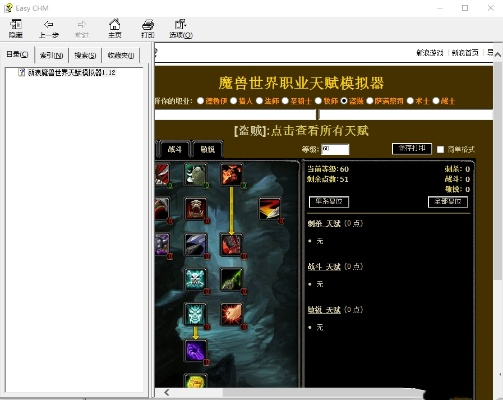The width and height of the screenshot is (503, 400).
Task: Click the grayed-out 前进 (Forward) arrow icon
Action: 82,25
